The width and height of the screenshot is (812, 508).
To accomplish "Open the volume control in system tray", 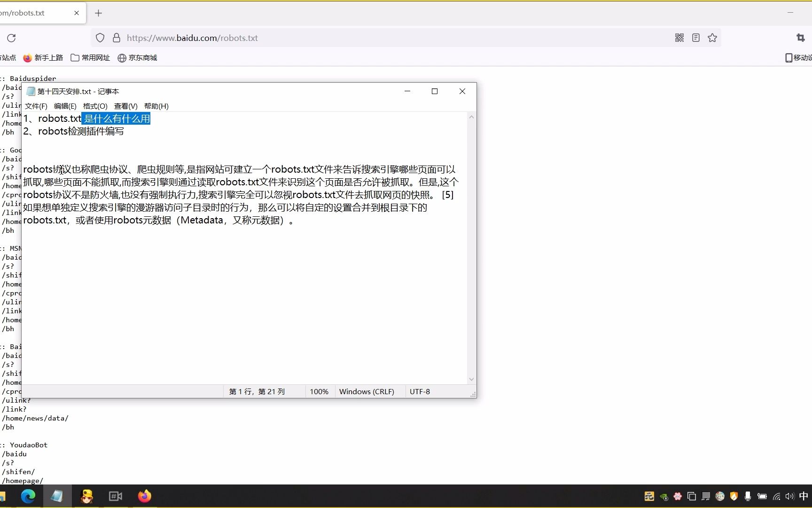I will pos(789,496).
